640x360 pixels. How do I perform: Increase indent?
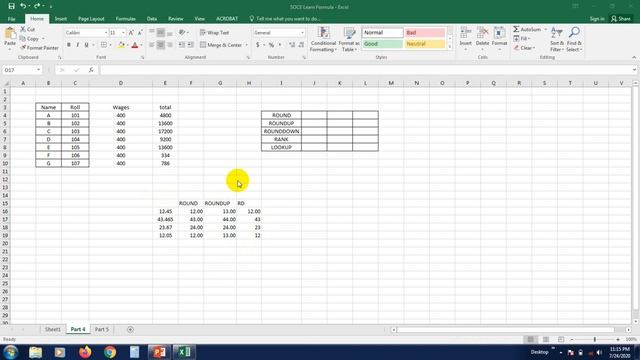point(191,45)
